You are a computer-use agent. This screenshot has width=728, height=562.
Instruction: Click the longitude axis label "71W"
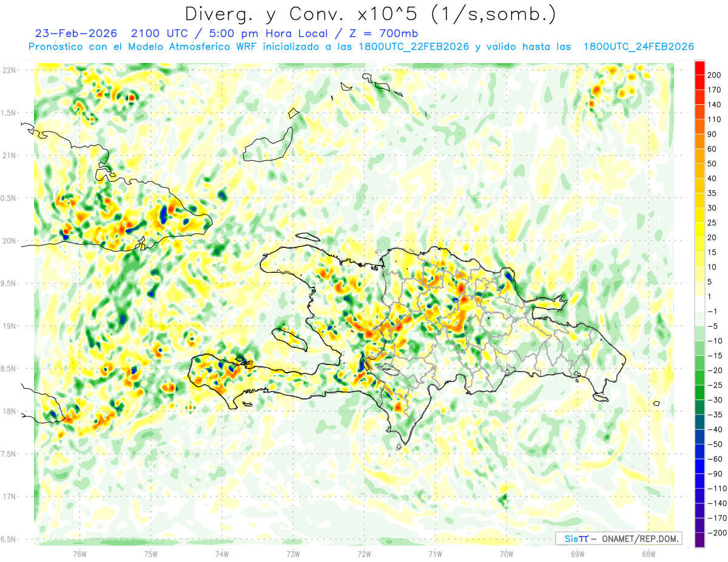tap(435, 554)
